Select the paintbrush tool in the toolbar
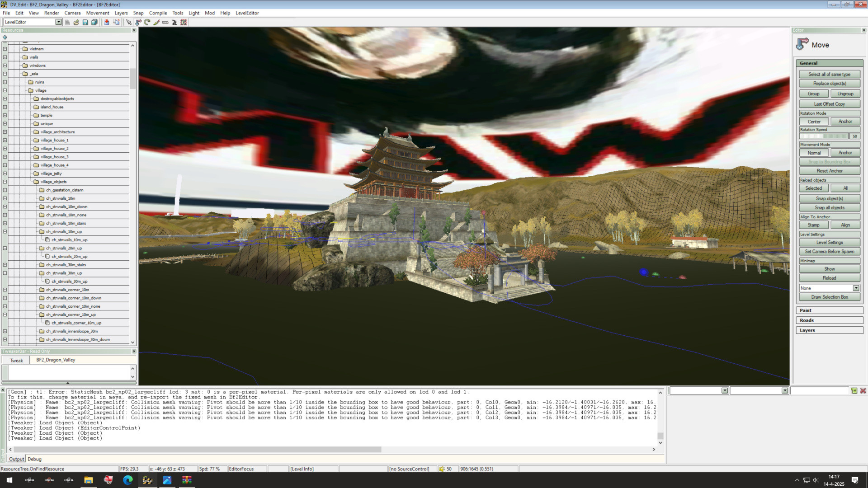 [x=157, y=22]
